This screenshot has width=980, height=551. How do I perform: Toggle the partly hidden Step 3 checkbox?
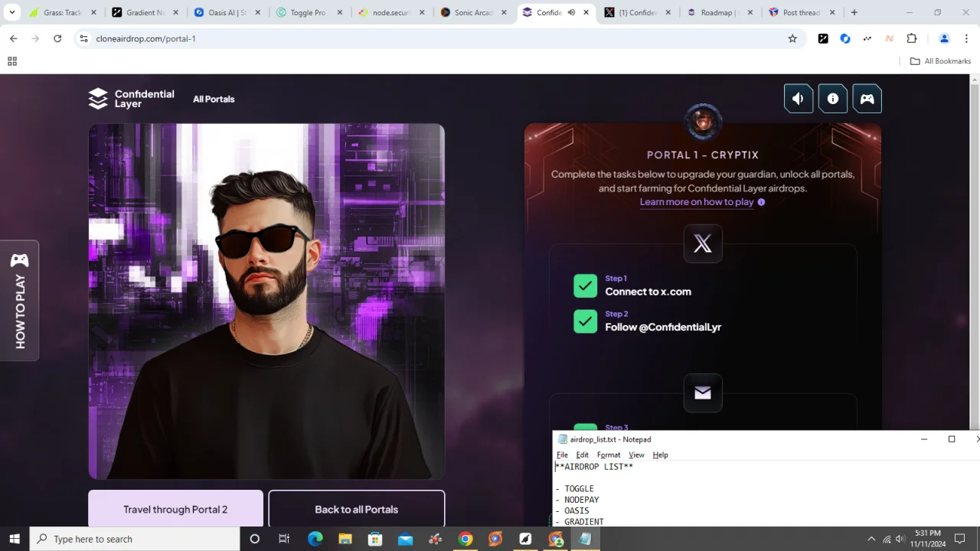point(585,427)
